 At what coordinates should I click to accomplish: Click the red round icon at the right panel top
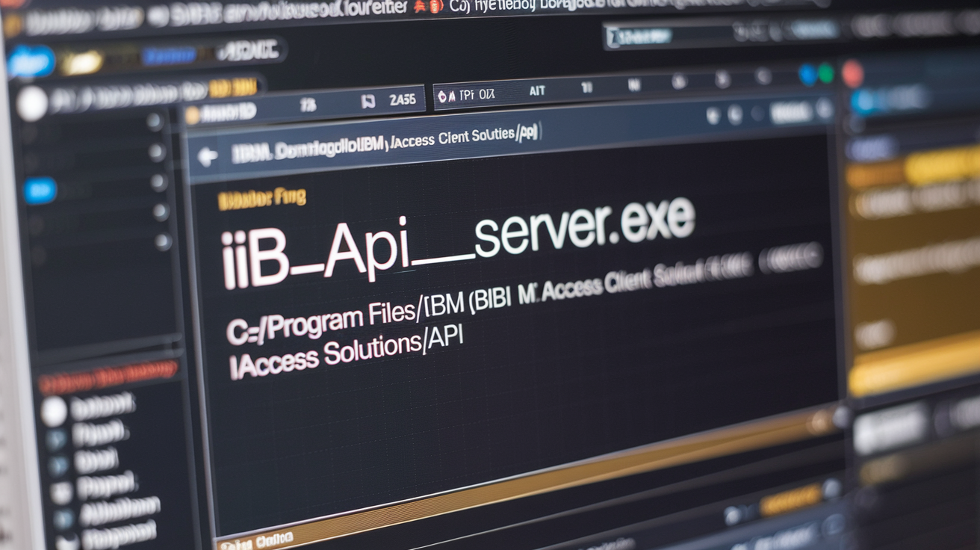coord(852,73)
